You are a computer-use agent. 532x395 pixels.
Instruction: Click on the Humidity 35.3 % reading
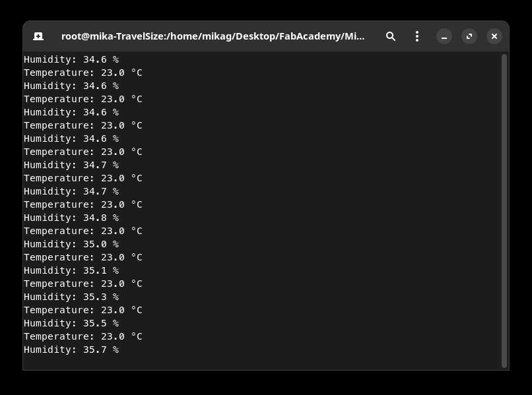point(71,297)
